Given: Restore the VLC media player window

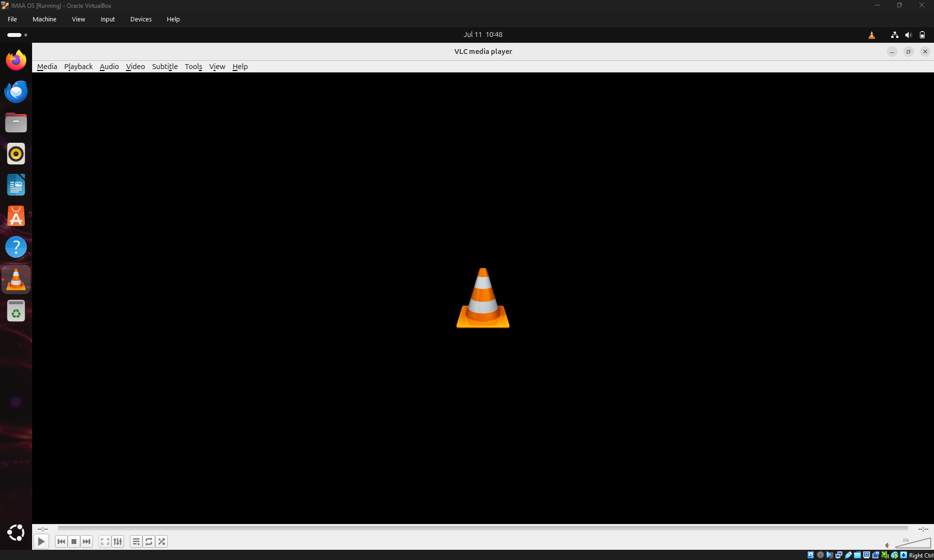Looking at the screenshot, I should [x=908, y=52].
